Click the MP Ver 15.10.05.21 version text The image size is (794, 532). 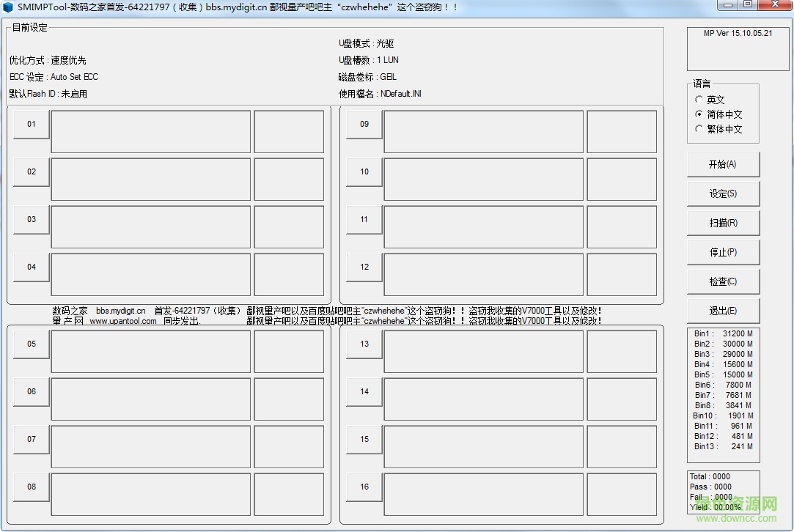pyautogui.click(x=738, y=34)
